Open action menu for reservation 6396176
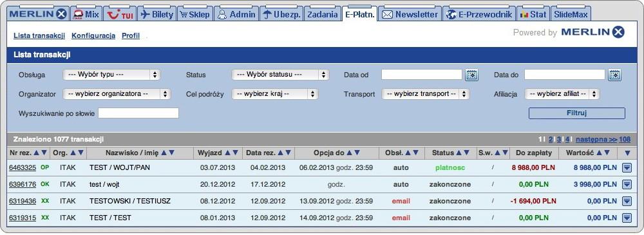Image resolution: width=644 pixels, height=235 pixels. click(627, 185)
